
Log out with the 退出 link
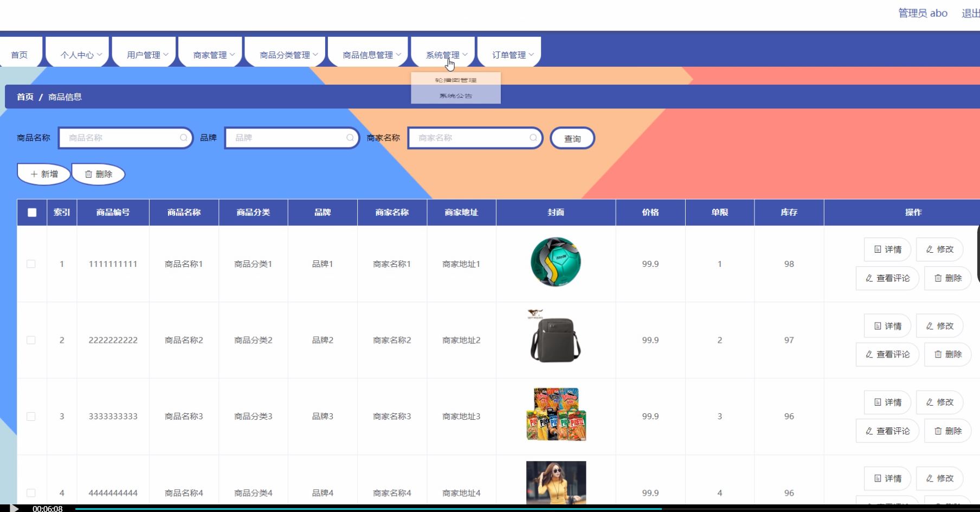(x=970, y=13)
